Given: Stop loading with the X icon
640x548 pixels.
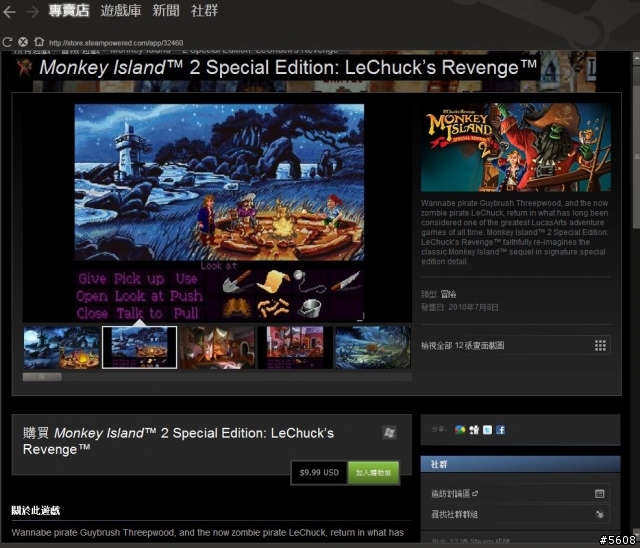Looking at the screenshot, I should (23, 42).
